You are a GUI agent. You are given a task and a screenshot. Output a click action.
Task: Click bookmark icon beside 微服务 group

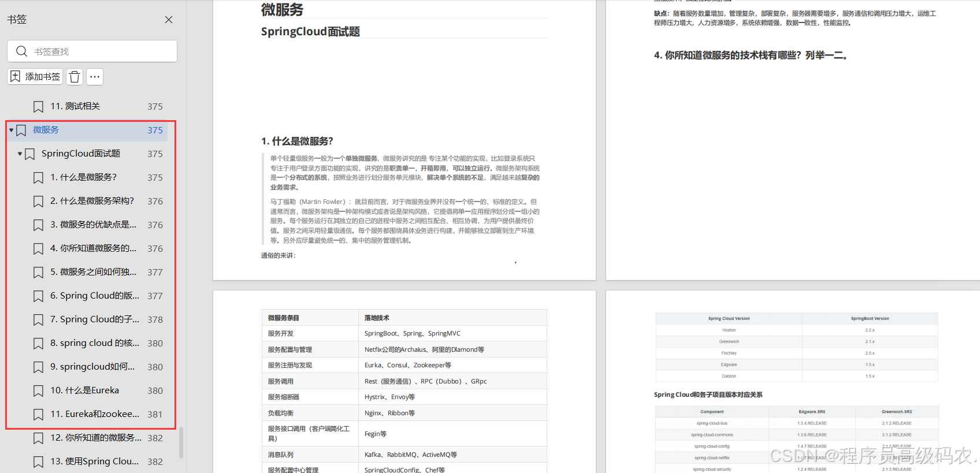(x=21, y=131)
